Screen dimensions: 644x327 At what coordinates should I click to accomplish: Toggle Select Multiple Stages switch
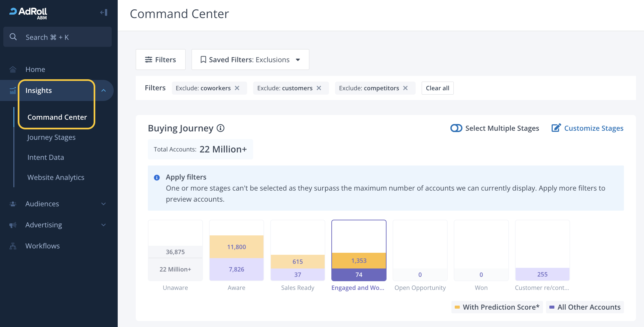coord(456,128)
